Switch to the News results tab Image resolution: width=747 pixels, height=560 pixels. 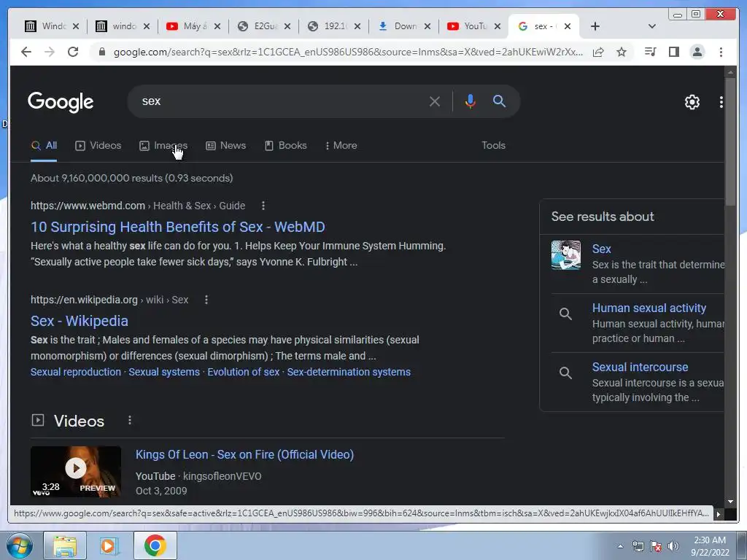click(x=226, y=146)
